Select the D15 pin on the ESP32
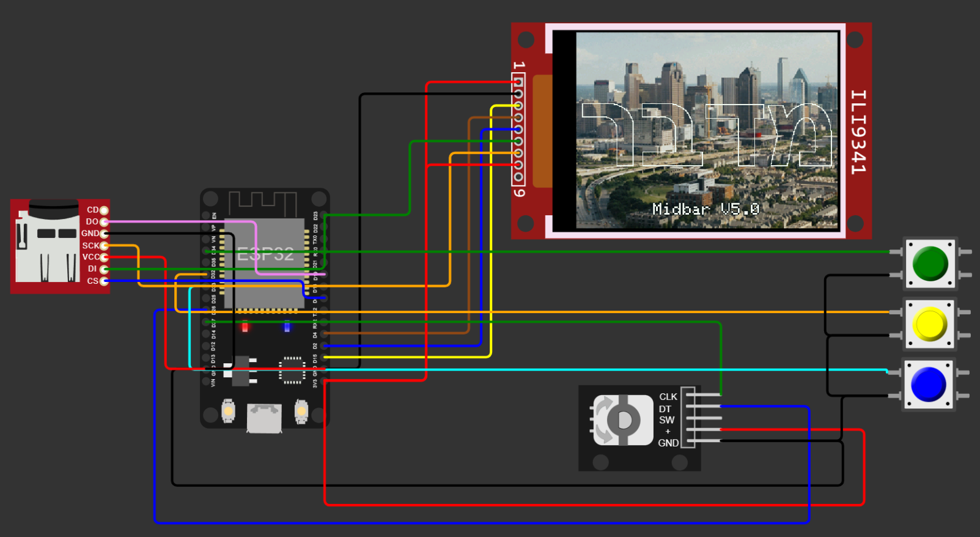The height and width of the screenshot is (537, 980). coord(324,358)
